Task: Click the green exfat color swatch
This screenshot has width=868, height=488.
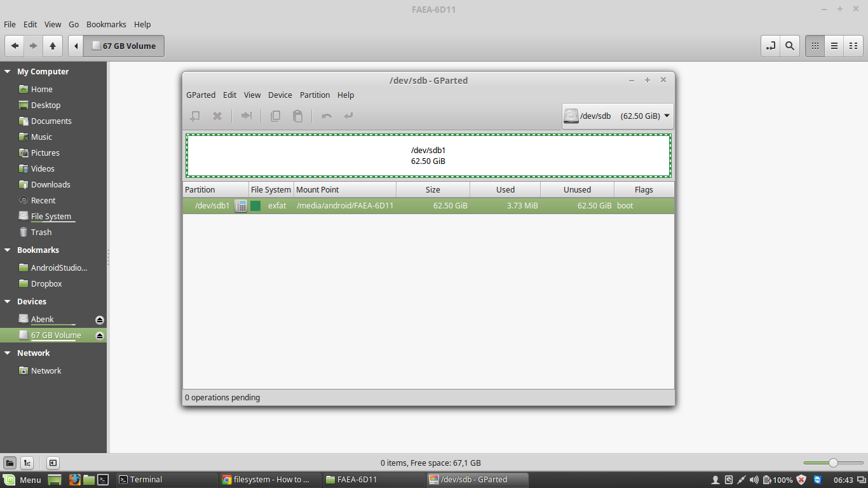Action: coord(255,206)
